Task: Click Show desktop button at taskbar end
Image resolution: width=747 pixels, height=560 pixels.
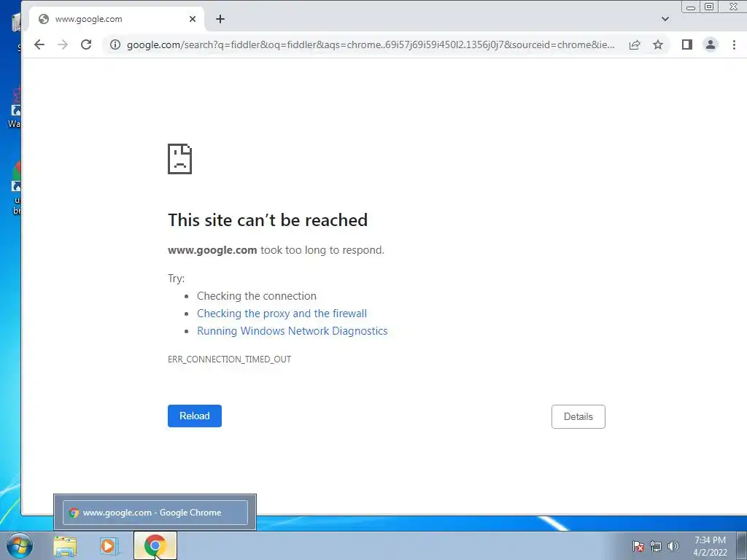Action: pyautogui.click(x=742, y=546)
